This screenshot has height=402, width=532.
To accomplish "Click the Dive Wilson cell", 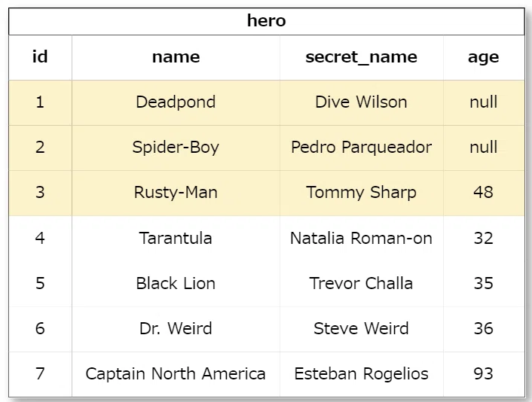I will (362, 102).
